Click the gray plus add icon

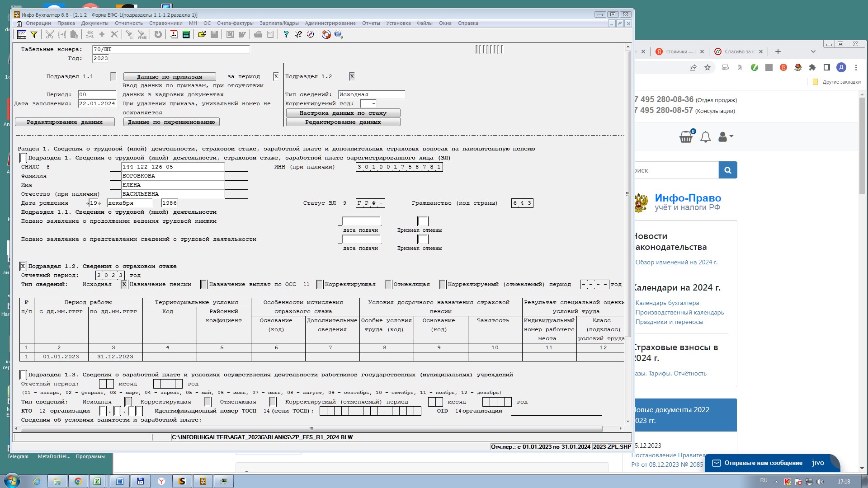[x=102, y=34]
